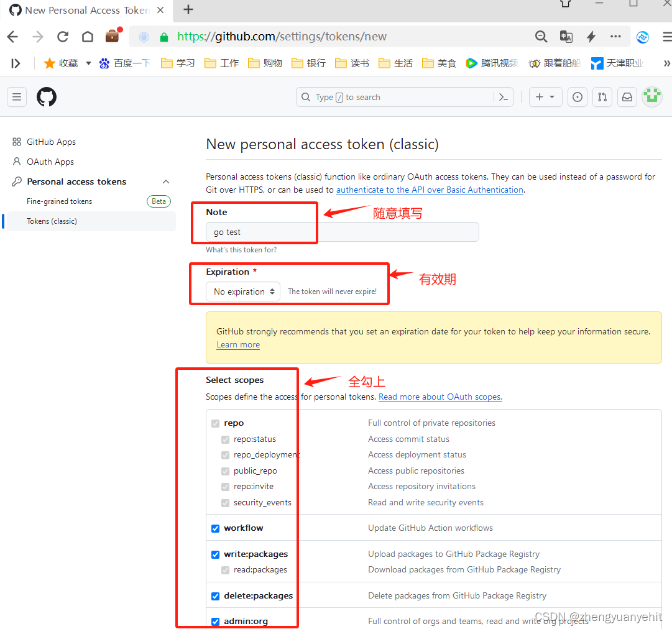
Task: Toggle the repo_deployment checkbox
Action: click(226, 455)
